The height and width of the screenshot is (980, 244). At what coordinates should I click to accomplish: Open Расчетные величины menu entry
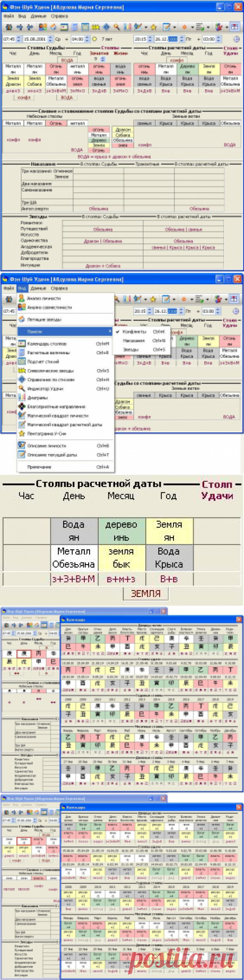pos(66,353)
